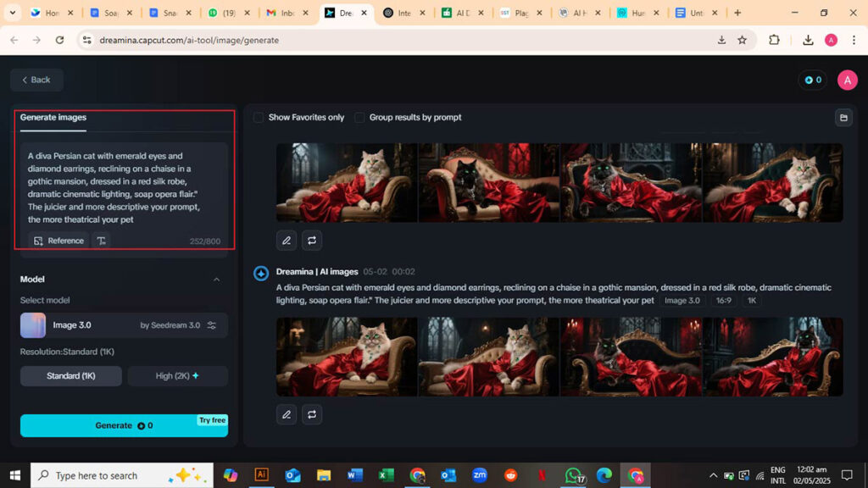Click the Try free badge
The height and width of the screenshot is (488, 868).
[212, 420]
